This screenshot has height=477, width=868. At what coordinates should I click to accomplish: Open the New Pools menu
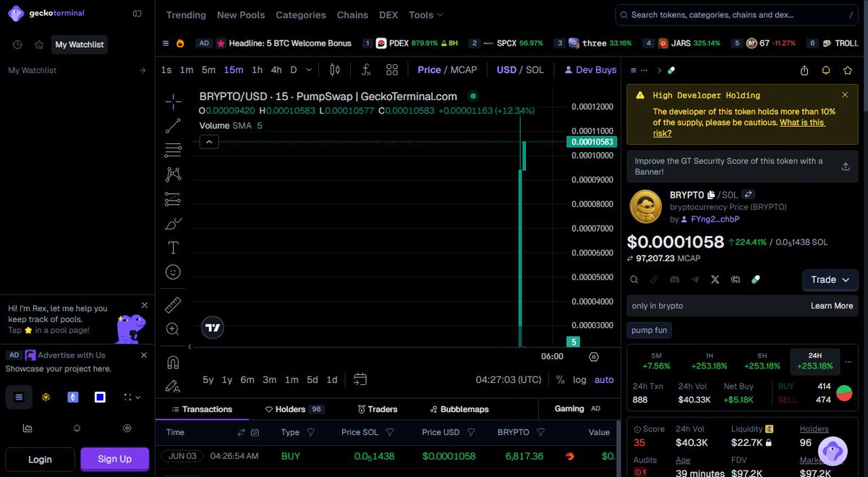[241, 14]
